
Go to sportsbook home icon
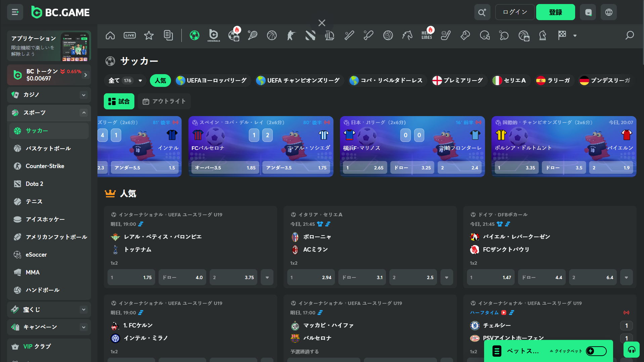click(110, 35)
